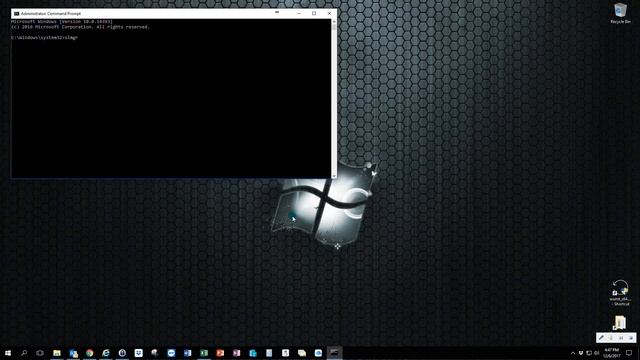Open Windows Defender shield tray icon

click(581, 353)
